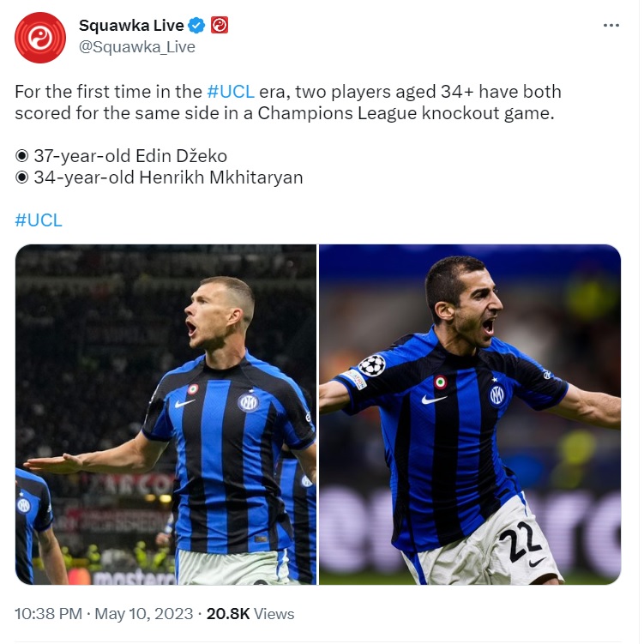Click the radio-button emoji beside Edin Džeko line
The image size is (644, 644).
click(x=21, y=156)
